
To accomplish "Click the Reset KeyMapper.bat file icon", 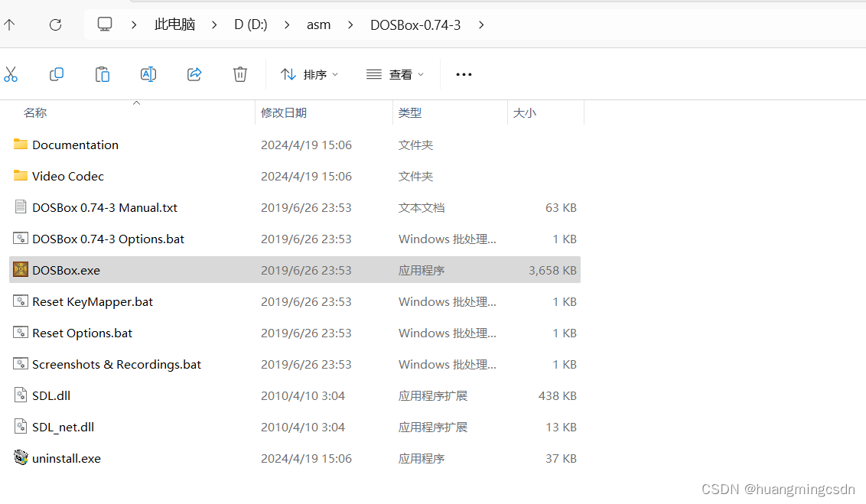I will [21, 301].
